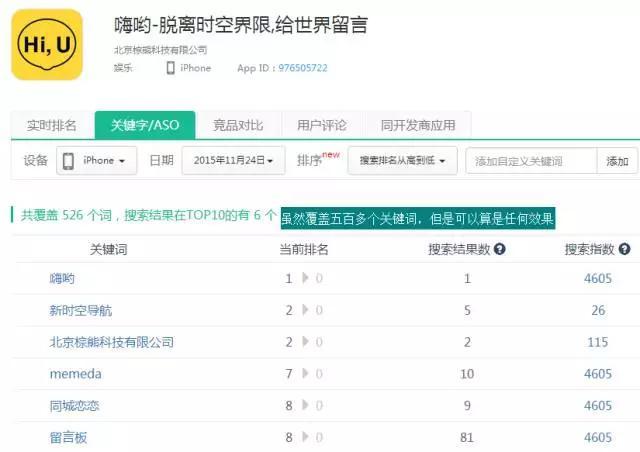The width and height of the screenshot is (640, 452).
Task: Click the Hi, U app icon
Action: (47, 45)
